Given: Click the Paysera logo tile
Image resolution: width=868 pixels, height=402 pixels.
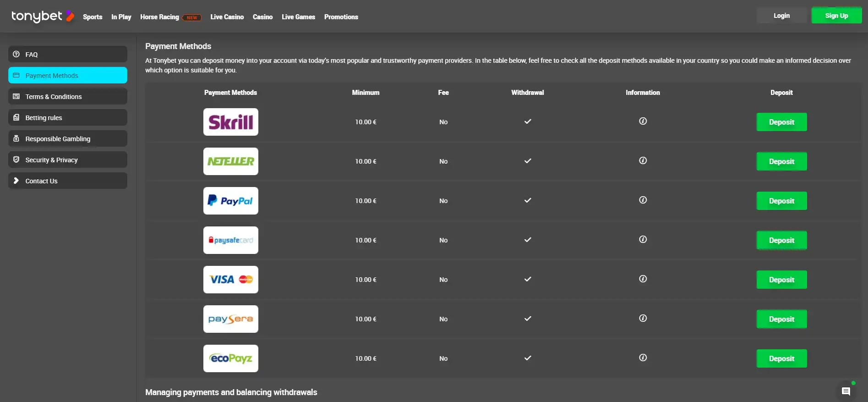Looking at the screenshot, I should 230,319.
